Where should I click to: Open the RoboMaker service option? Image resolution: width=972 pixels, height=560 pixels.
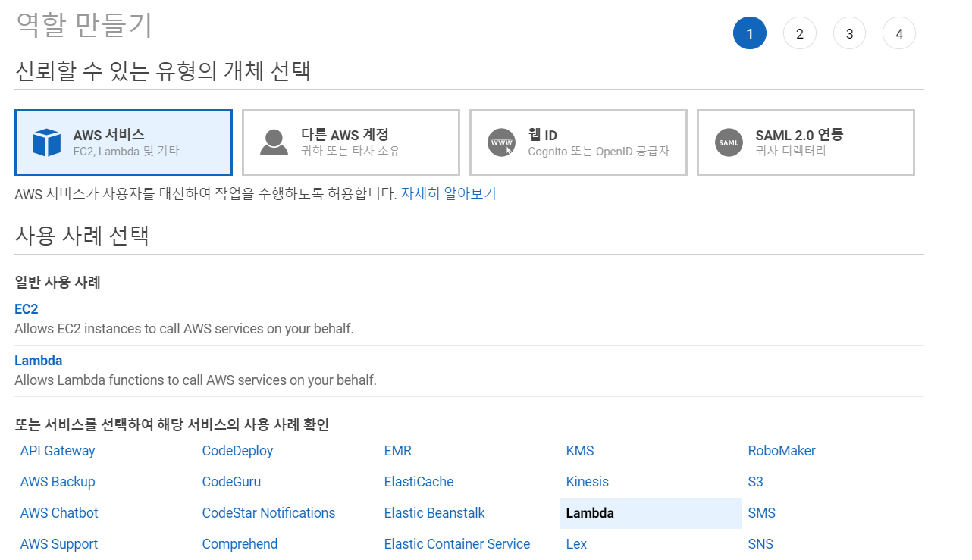click(x=782, y=451)
